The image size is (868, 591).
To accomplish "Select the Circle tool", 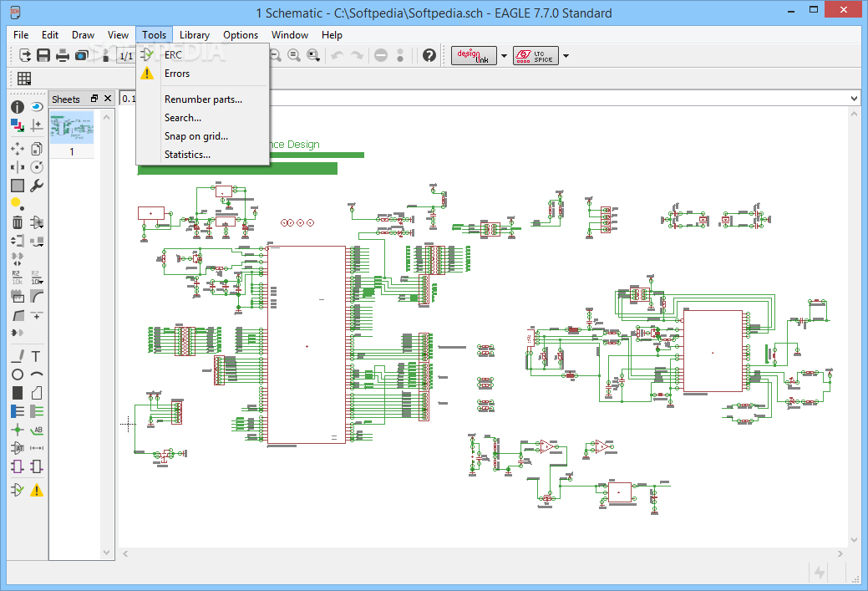I will click(x=18, y=374).
